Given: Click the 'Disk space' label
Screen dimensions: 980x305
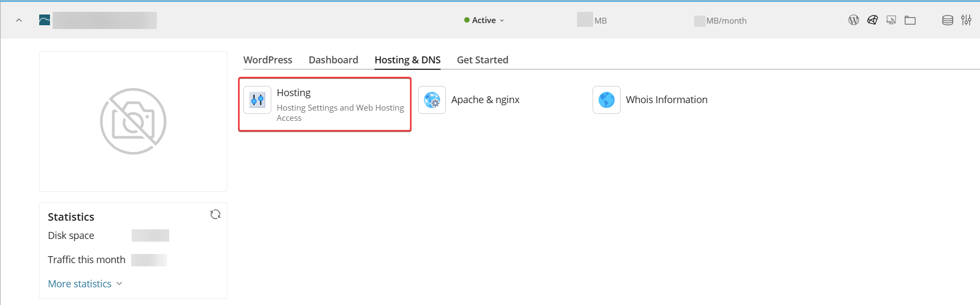Looking at the screenshot, I should click(x=71, y=236).
